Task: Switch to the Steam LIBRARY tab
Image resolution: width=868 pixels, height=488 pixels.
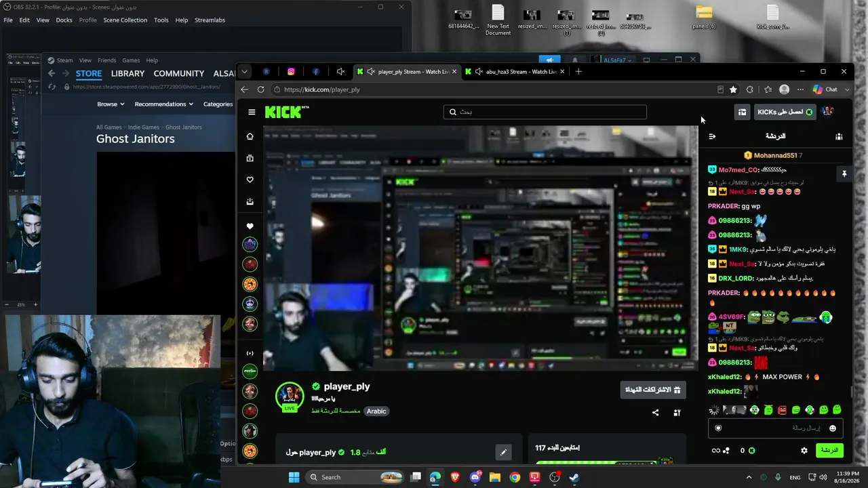Action: tap(127, 73)
